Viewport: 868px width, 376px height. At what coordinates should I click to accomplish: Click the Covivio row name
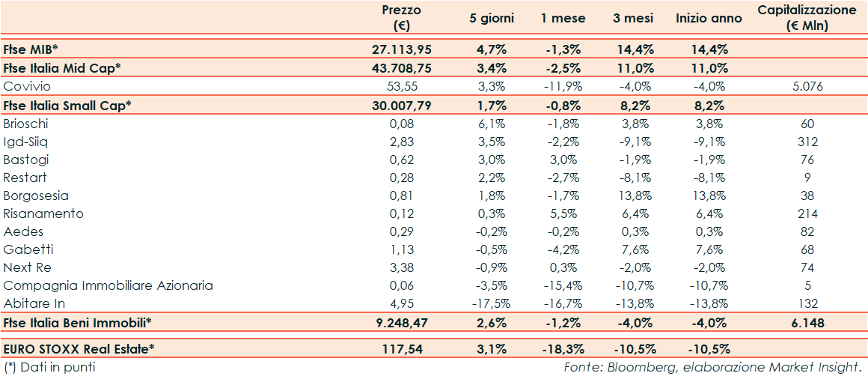point(27,86)
